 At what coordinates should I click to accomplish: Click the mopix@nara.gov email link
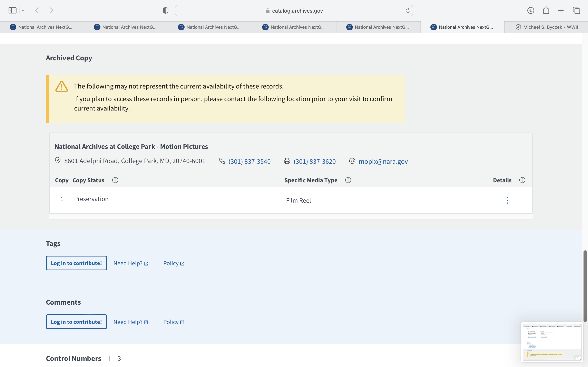pos(383,161)
